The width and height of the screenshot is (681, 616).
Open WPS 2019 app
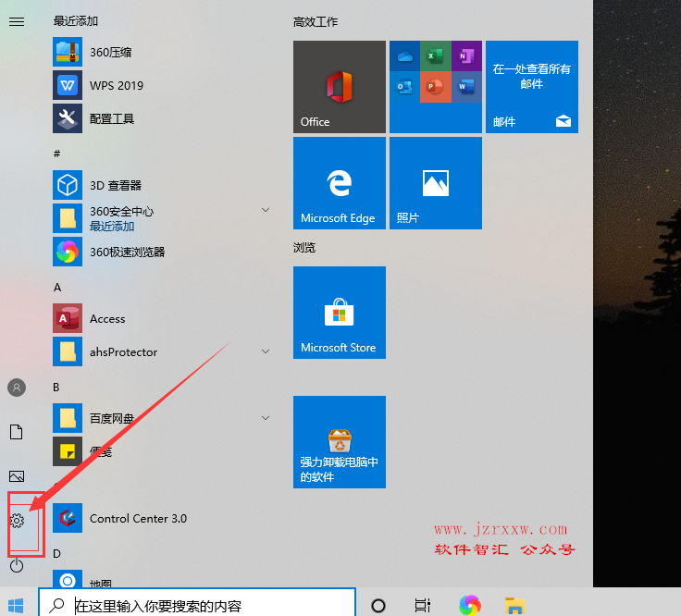tap(162, 85)
